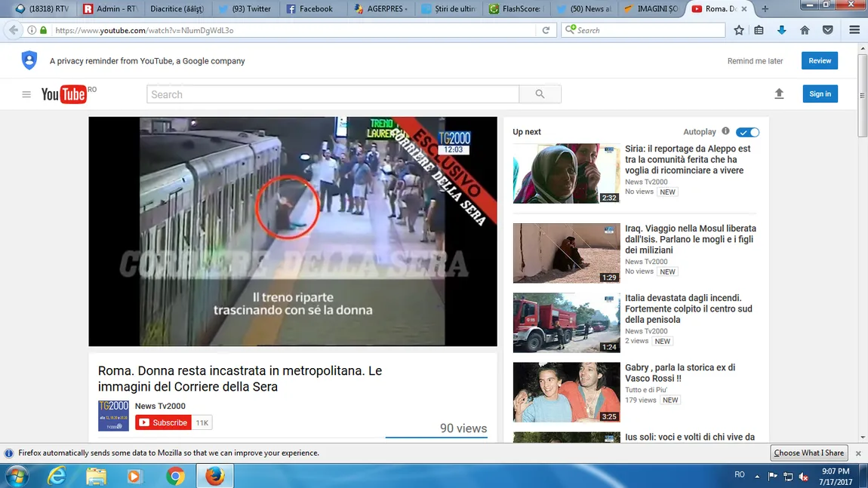Open 'Ius soli: voci e volti' title
The image size is (868, 488).
click(x=690, y=437)
